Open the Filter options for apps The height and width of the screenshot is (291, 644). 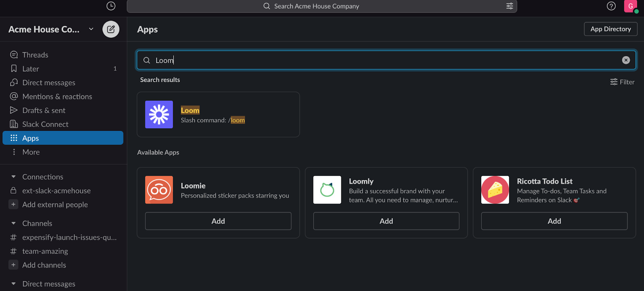pyautogui.click(x=622, y=82)
